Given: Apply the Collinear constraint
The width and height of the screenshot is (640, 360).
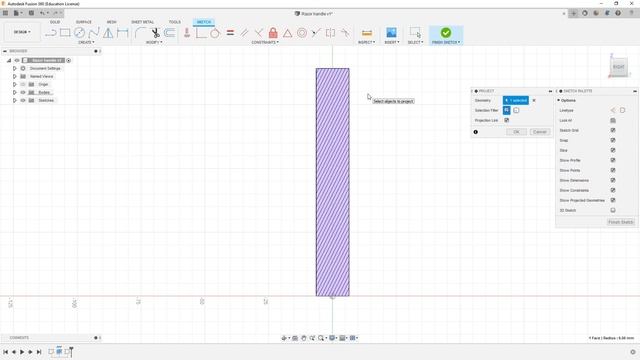Looking at the screenshot, I should pos(316,33).
